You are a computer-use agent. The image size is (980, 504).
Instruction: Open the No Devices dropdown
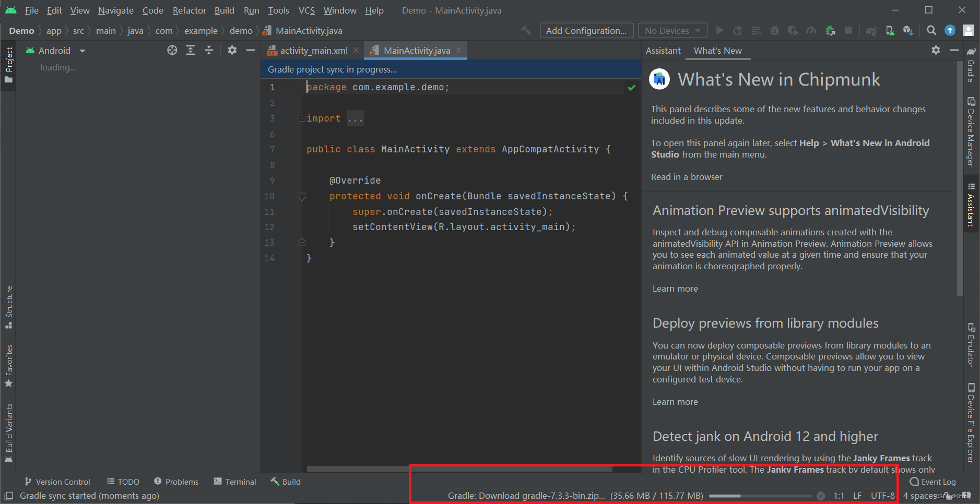coord(672,31)
